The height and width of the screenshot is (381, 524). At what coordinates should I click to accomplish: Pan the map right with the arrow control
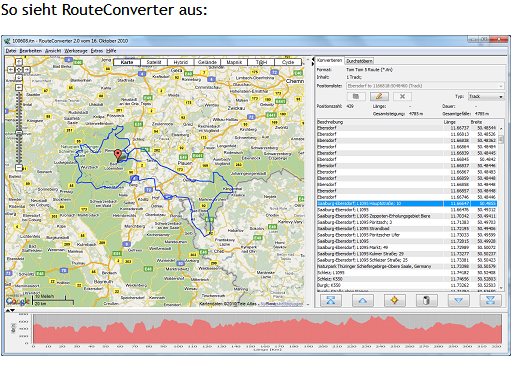tap(27, 70)
